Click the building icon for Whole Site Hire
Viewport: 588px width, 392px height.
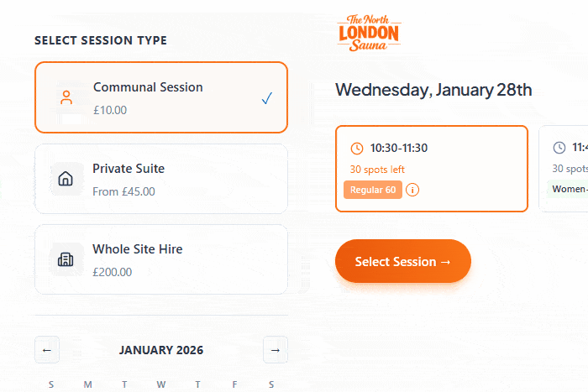(66, 259)
